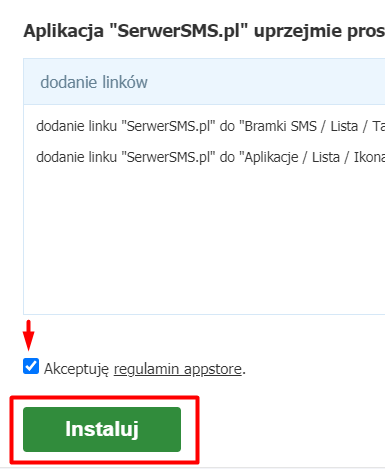The width and height of the screenshot is (385, 469).
Task: Select the 'Bramki SMS / Lista' link entry
Action: tap(210, 126)
